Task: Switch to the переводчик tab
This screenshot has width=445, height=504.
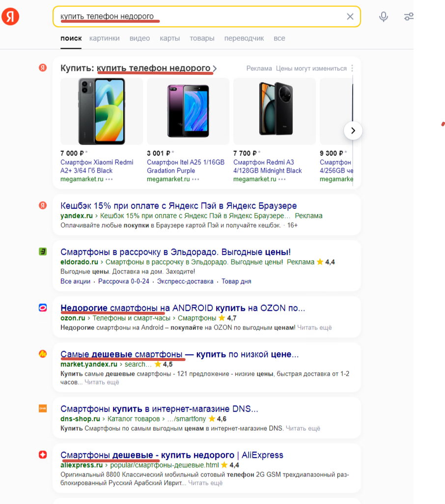Action: pyautogui.click(x=244, y=38)
